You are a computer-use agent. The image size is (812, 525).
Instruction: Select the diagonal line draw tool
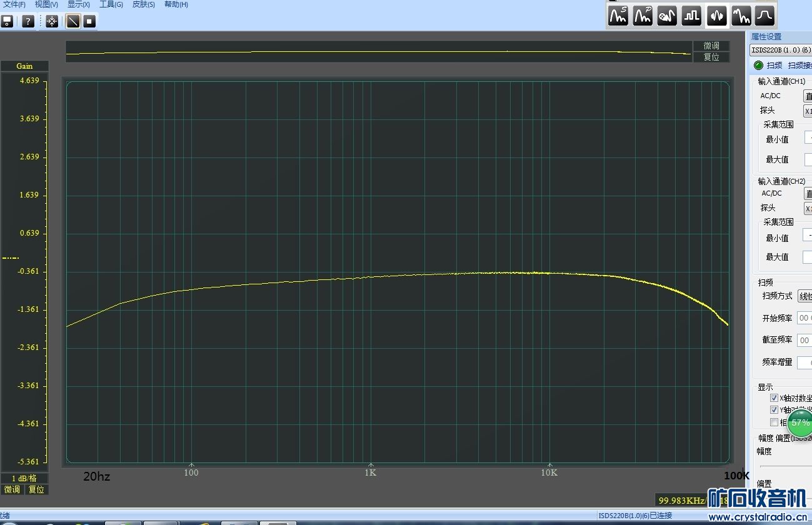click(x=73, y=21)
